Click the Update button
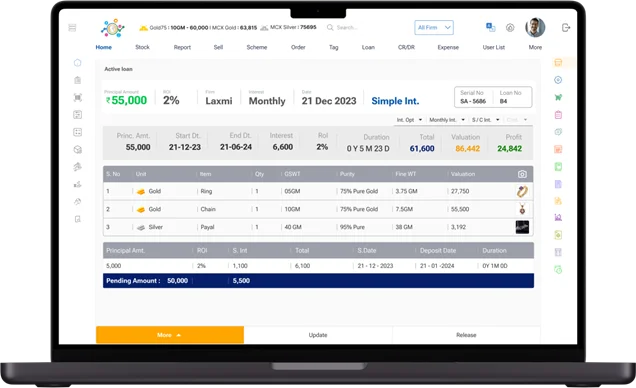The width and height of the screenshot is (636, 388). (x=318, y=335)
